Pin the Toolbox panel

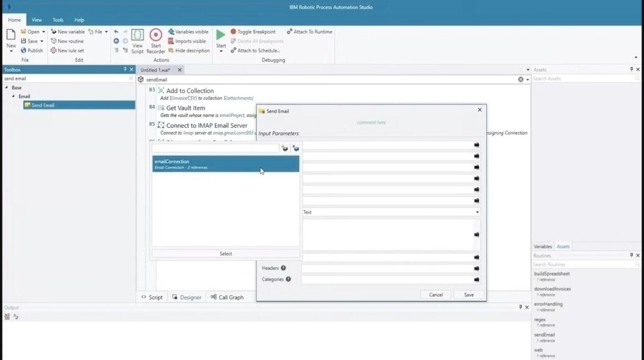[x=125, y=70]
